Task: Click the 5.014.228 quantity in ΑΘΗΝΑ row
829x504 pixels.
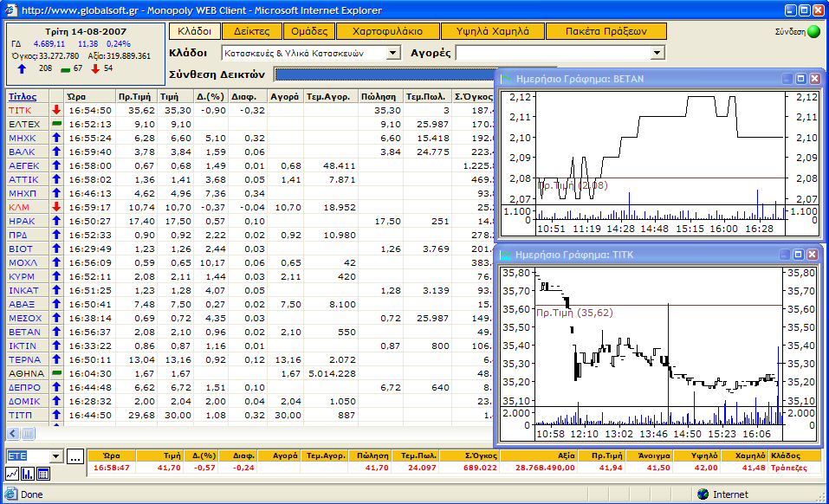Action: coord(332,373)
